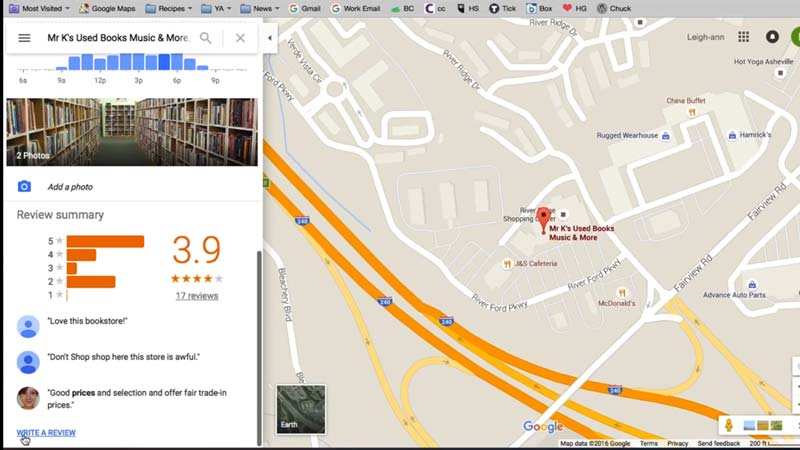Click the 2-star rating bar
Screen dimensions: 800x450
pos(91,282)
